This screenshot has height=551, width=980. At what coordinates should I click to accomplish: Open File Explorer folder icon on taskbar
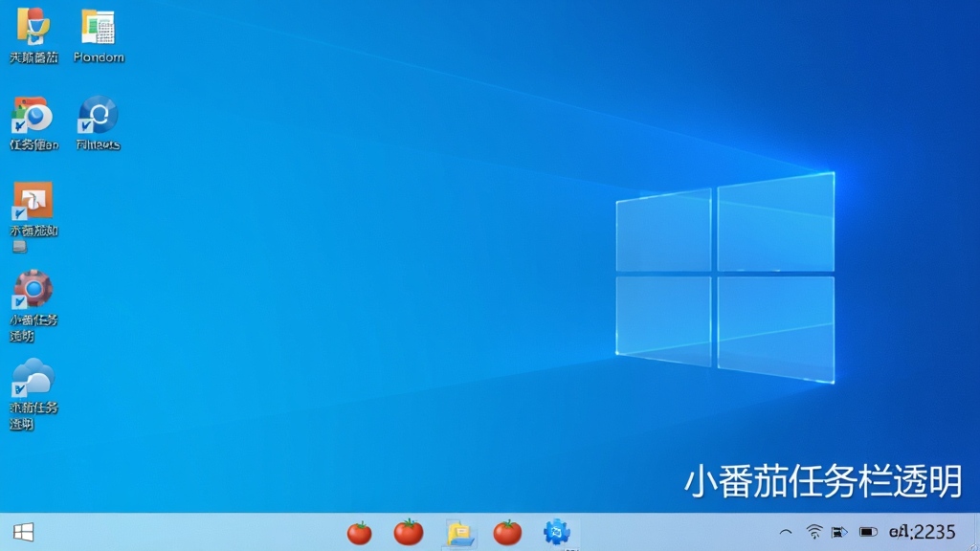(459, 534)
